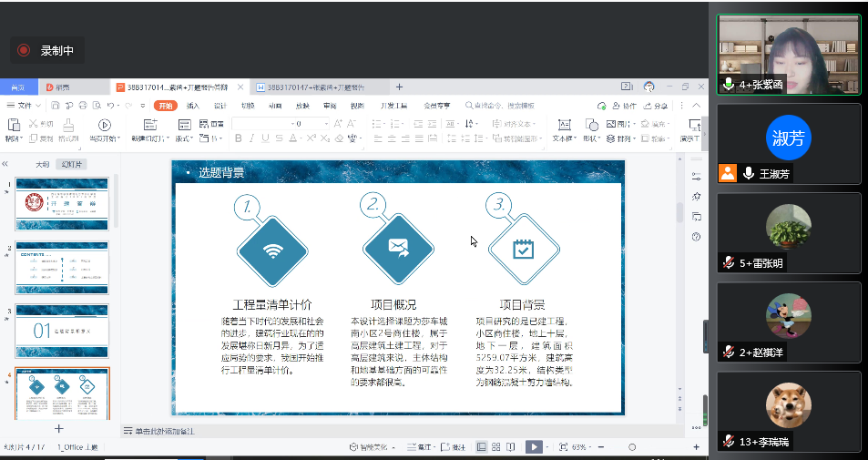Open the 插入 ribbon tab
Viewport: 868px width, 460px height.
tap(193, 106)
